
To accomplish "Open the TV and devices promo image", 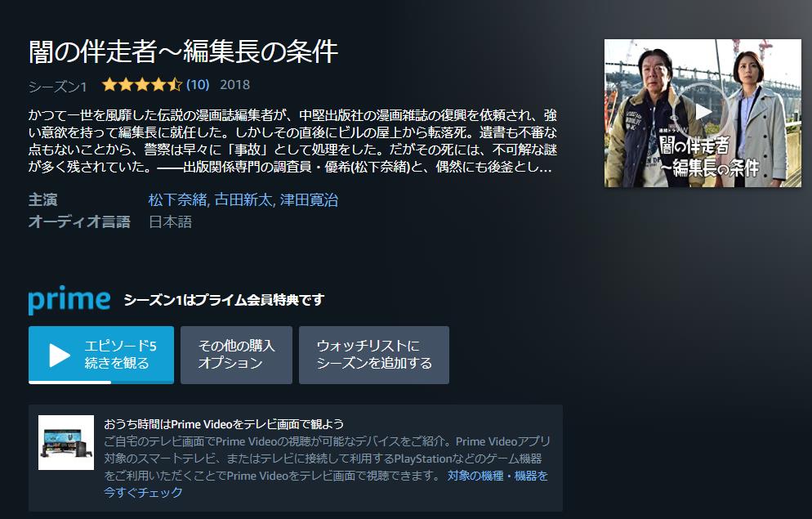I will pyautogui.click(x=66, y=442).
